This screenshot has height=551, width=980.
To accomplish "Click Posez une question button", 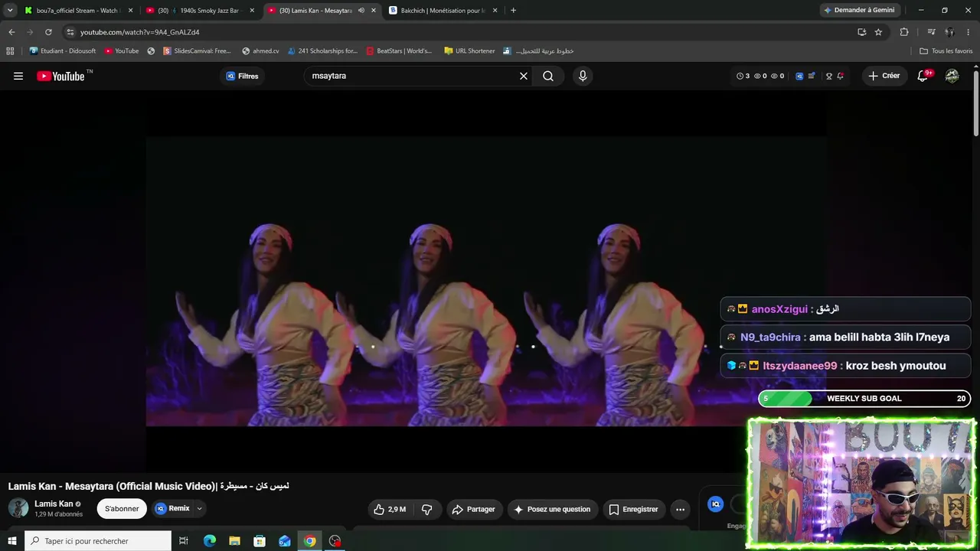I will [552, 509].
